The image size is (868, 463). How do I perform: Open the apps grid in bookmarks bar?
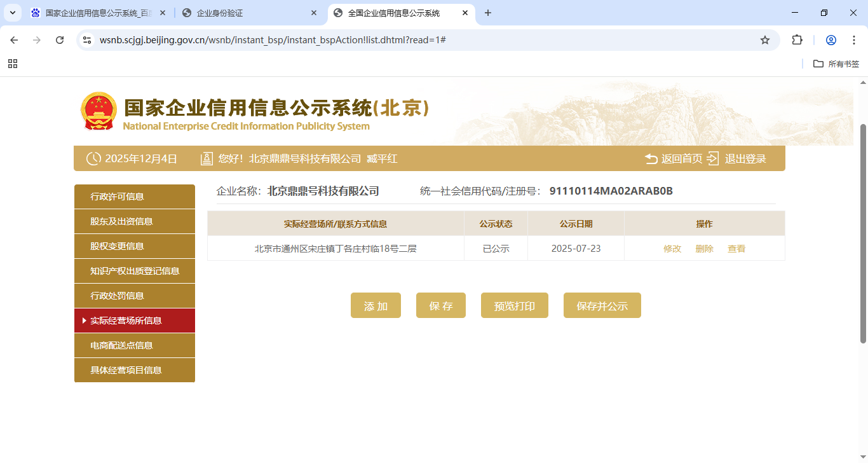[x=13, y=64]
